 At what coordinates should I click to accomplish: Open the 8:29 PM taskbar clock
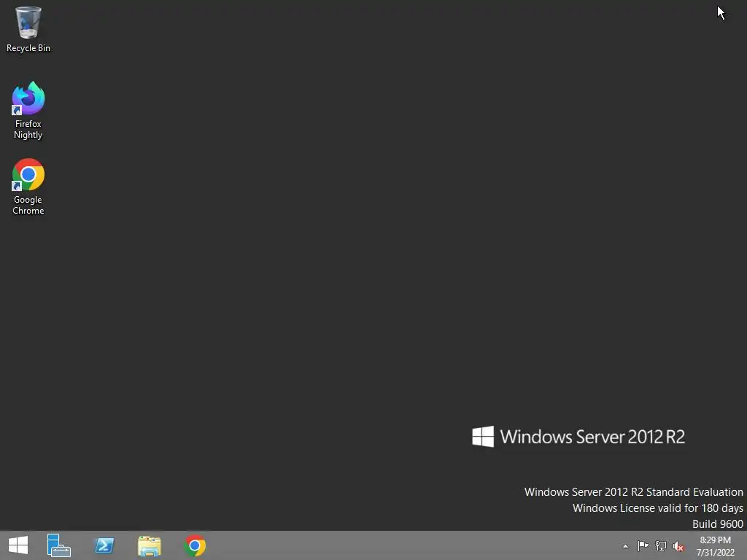pyautogui.click(x=715, y=546)
